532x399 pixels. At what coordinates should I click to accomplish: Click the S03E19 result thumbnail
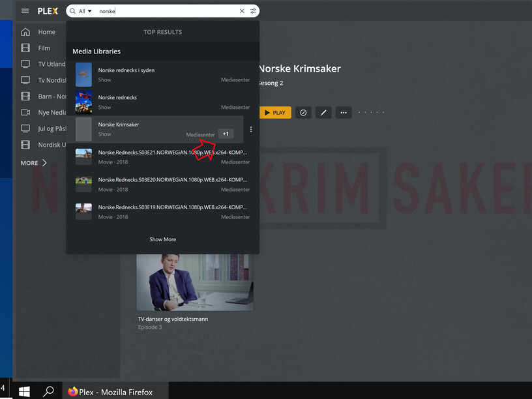tap(83, 212)
